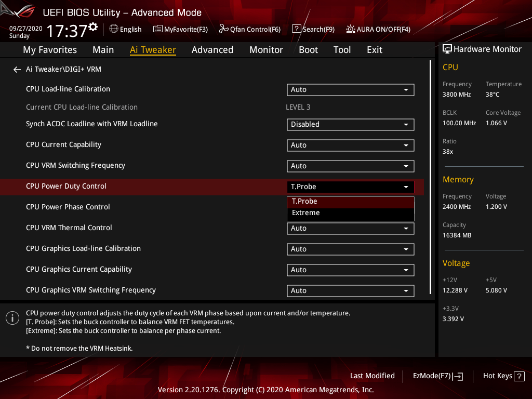Toggle the AURA ON/OFF light icon
This screenshot has height=399, width=532.
pyautogui.click(x=351, y=29)
